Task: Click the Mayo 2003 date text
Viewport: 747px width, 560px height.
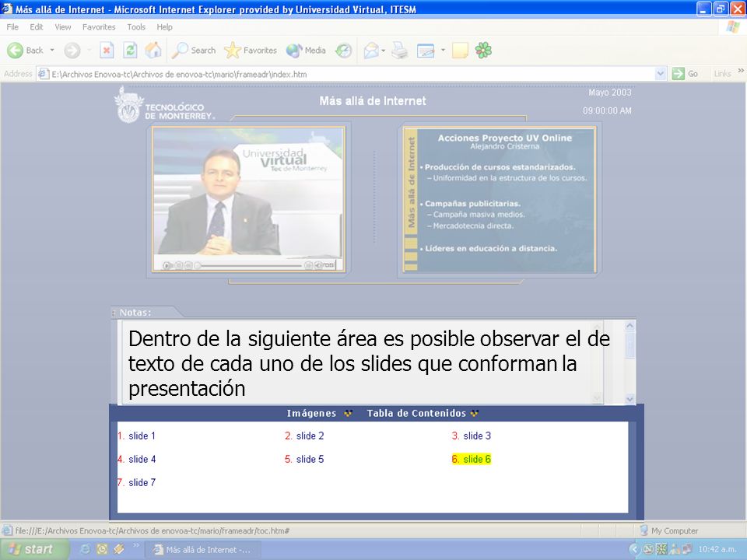Action: pos(610,93)
